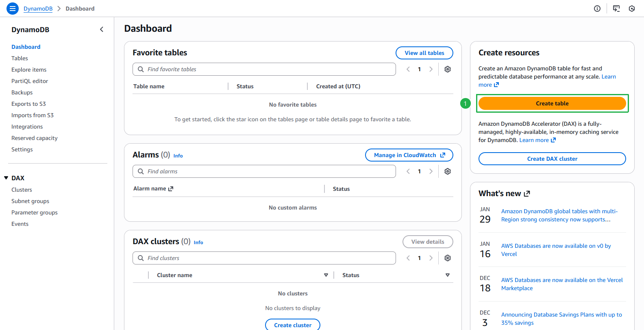Open the CloudShell icon in top bar
This screenshot has width=644, height=330.
[616, 9]
